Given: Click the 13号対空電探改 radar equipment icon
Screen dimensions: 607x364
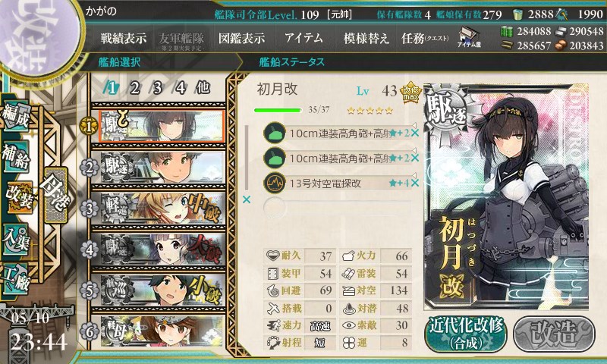Looking at the screenshot, I should tap(275, 183).
